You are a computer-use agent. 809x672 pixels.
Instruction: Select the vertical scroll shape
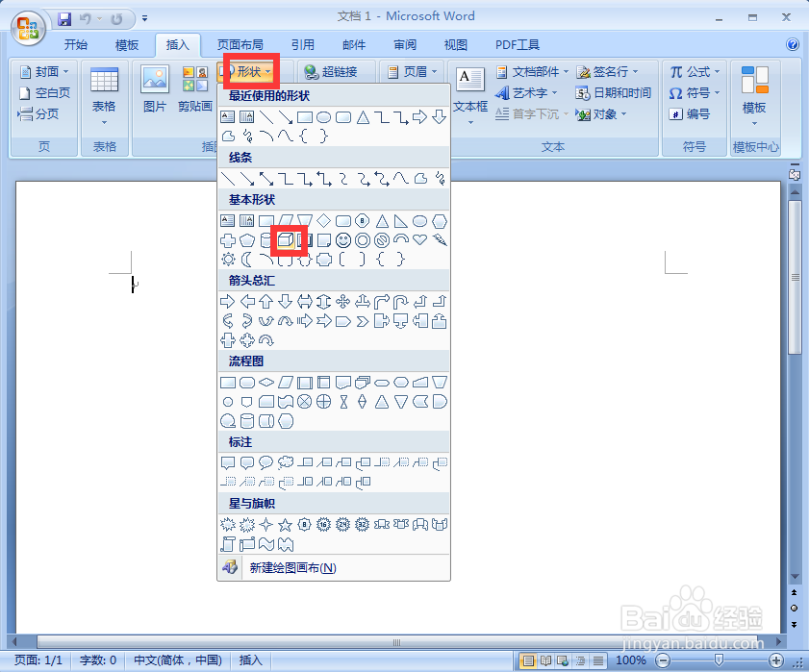[x=228, y=544]
